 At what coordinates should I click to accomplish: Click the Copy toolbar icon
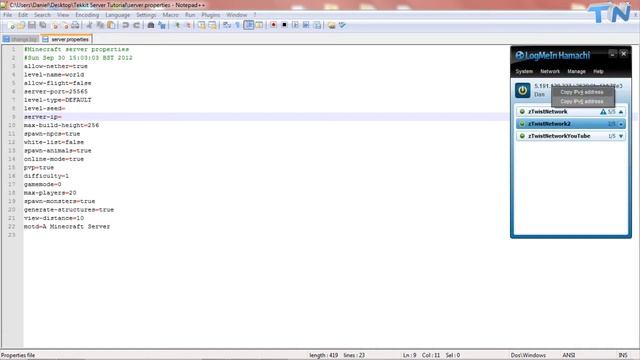tap(100, 25)
